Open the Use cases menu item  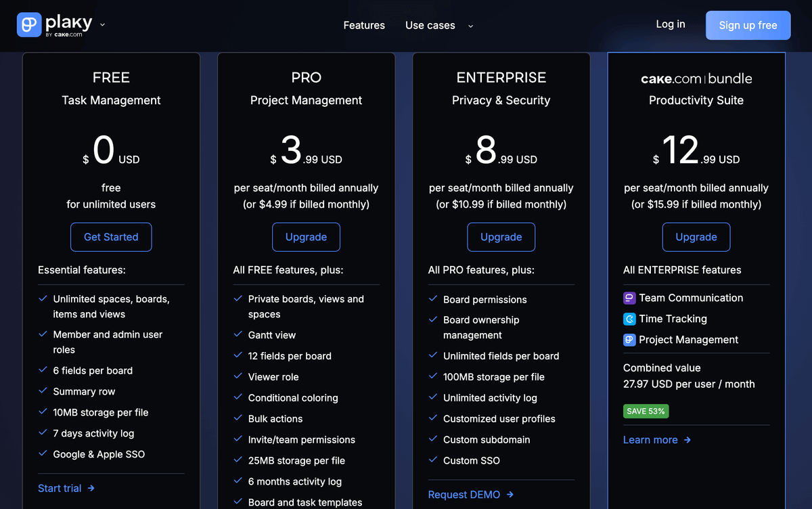430,26
